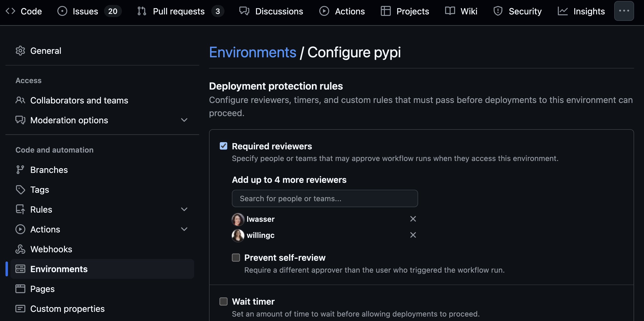644x321 pixels.
Task: Go to the Environments breadcrumb link
Action: pyautogui.click(x=252, y=52)
